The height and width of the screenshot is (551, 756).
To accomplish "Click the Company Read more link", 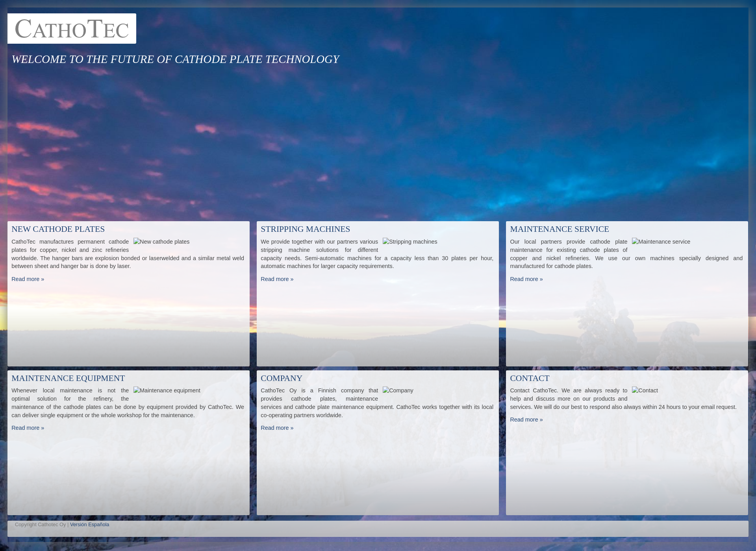I will pos(276,428).
